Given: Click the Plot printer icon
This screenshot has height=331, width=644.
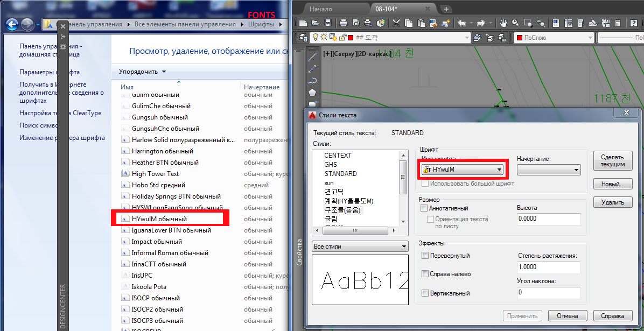Looking at the screenshot, I should coord(344,23).
